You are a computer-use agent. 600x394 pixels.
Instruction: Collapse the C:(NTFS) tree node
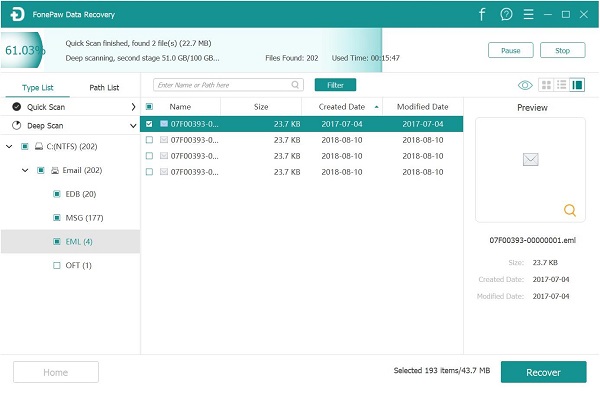[x=9, y=146]
